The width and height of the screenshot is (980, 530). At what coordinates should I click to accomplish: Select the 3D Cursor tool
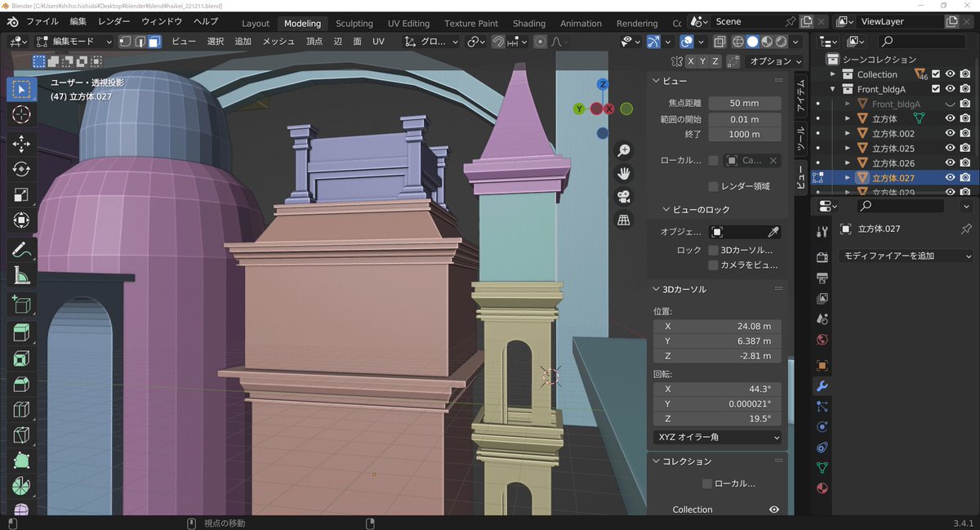tap(21, 115)
